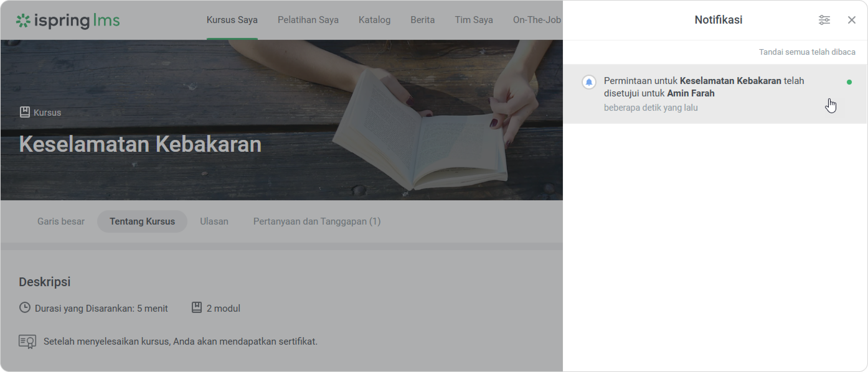Open Pelatihan Saya menu item
The image size is (868, 372).
308,20
